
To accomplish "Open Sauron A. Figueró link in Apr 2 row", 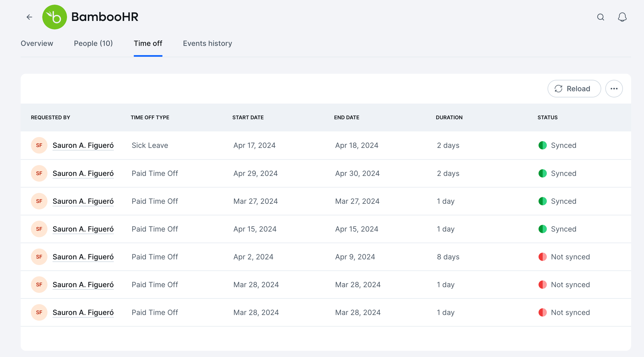I will pyautogui.click(x=83, y=257).
